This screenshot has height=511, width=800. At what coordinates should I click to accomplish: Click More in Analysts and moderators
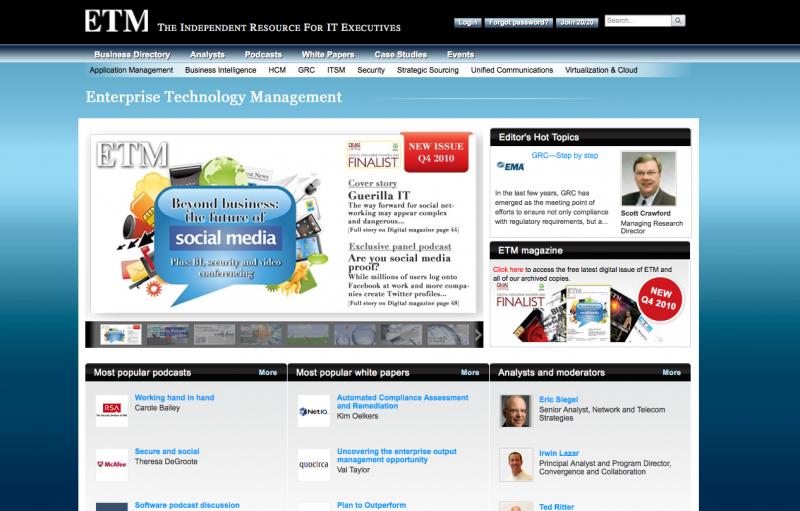coord(671,372)
